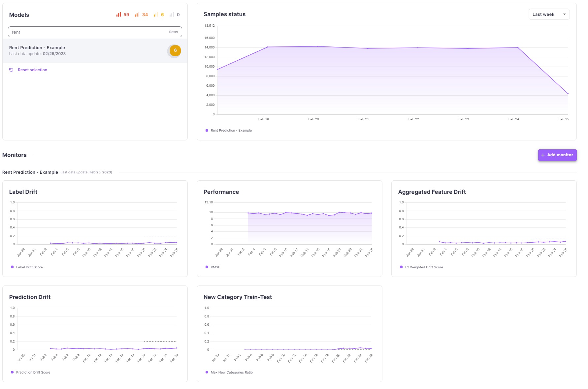Click the alerts badge on Rent Prediction model
This screenshot has height=389, width=588.
click(x=175, y=50)
